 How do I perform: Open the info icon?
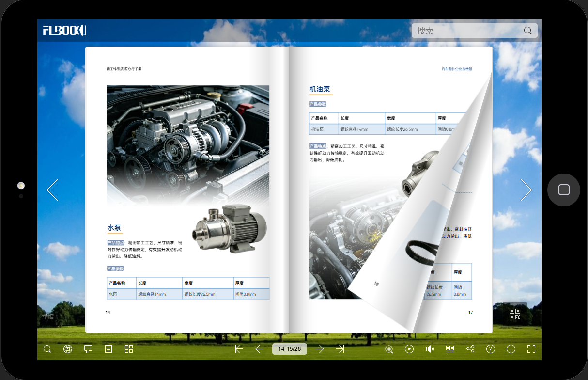(x=511, y=349)
